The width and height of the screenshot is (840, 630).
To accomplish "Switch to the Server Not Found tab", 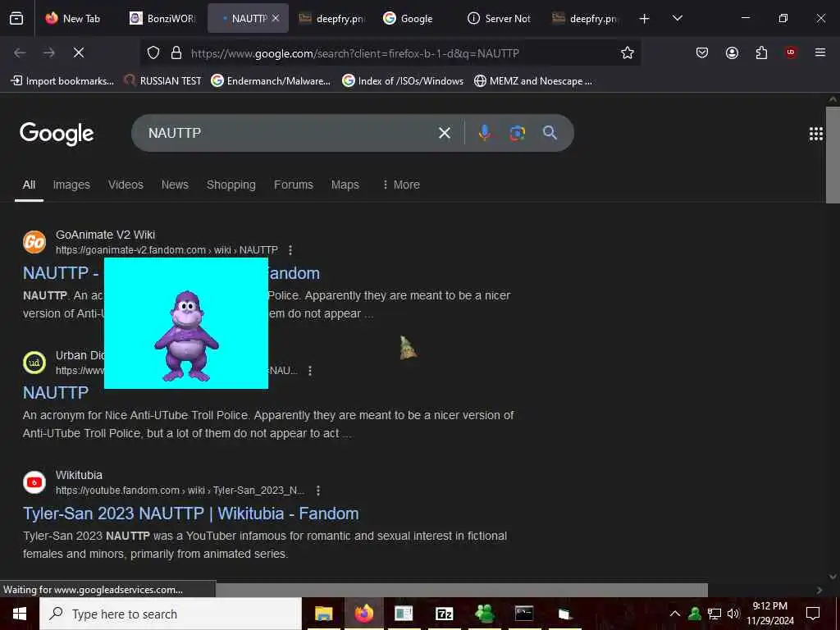I will tap(500, 18).
